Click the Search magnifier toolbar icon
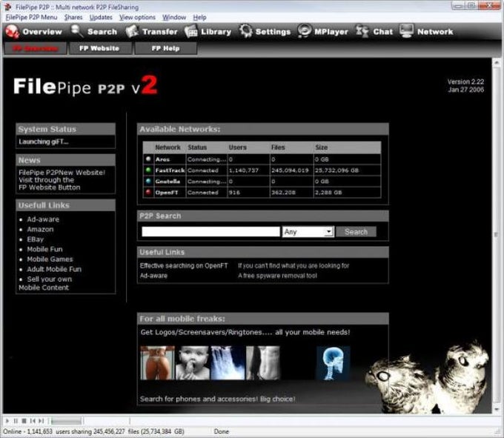Screen dimensions: 504x438 pyautogui.click(x=77, y=31)
